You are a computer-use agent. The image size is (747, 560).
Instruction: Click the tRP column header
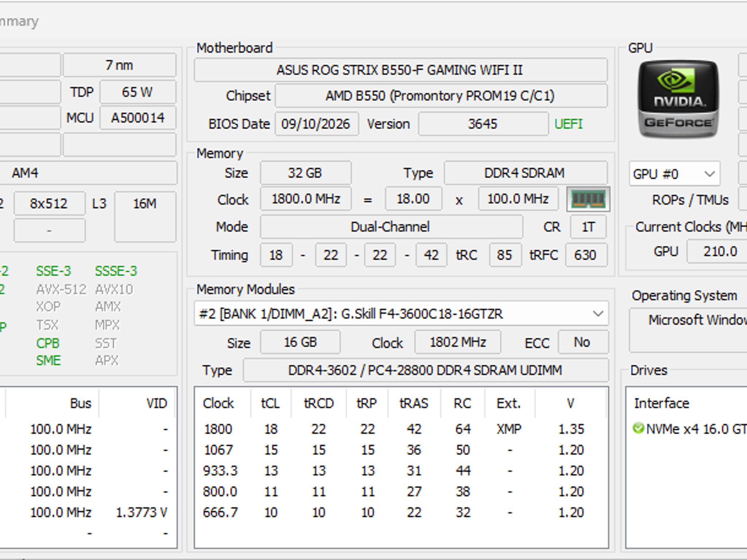tap(367, 403)
